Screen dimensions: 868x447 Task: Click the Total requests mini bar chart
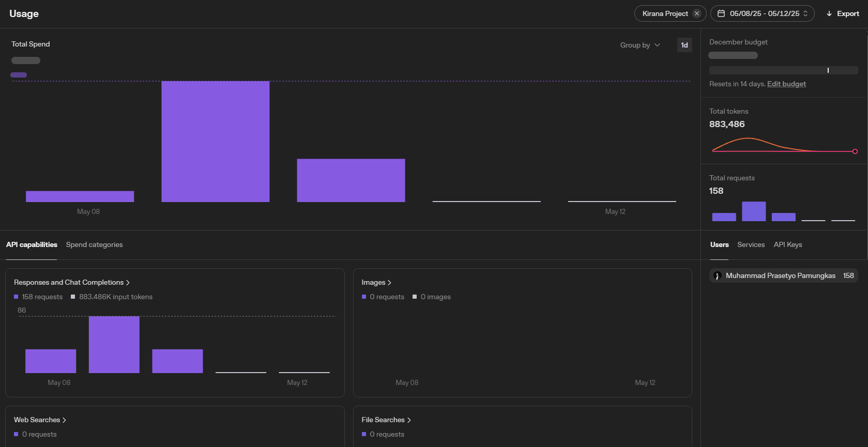[783, 211]
